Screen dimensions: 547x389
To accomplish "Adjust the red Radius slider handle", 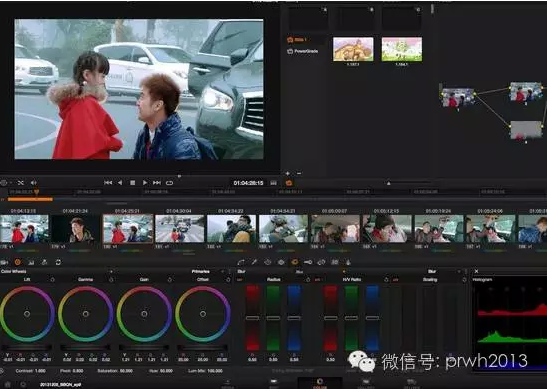I will click(x=253, y=318).
